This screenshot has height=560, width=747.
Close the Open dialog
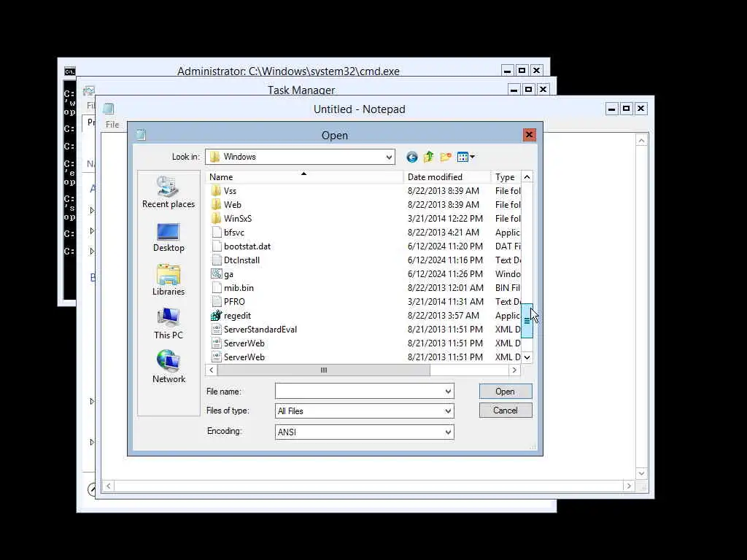point(529,135)
